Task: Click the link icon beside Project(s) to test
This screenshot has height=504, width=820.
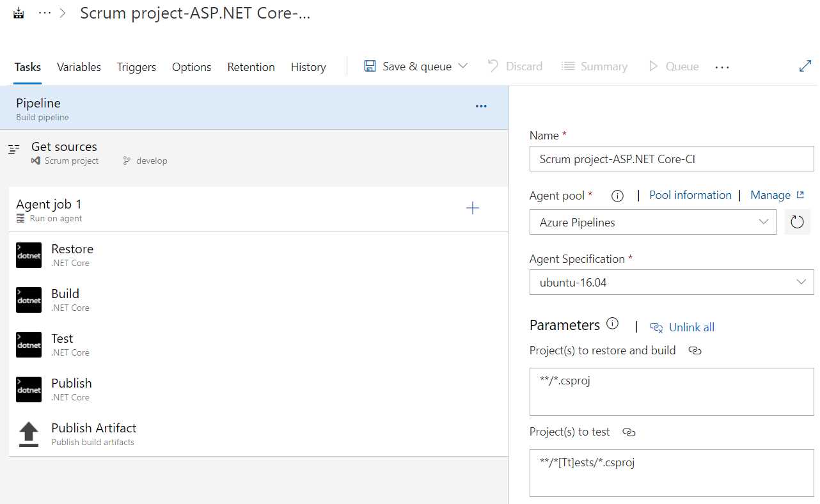Action: [x=629, y=432]
